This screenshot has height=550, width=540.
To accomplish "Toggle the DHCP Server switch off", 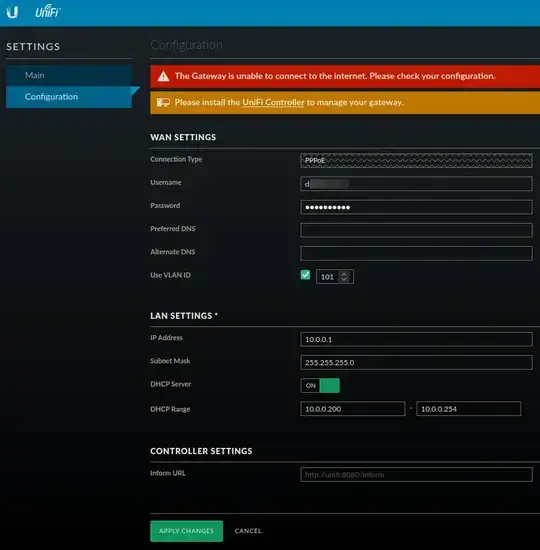I will pyautogui.click(x=320, y=385).
